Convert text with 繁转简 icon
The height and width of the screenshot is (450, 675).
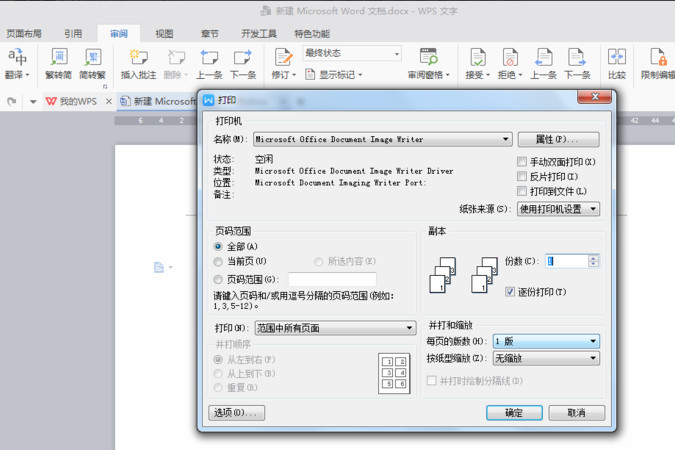(59, 57)
